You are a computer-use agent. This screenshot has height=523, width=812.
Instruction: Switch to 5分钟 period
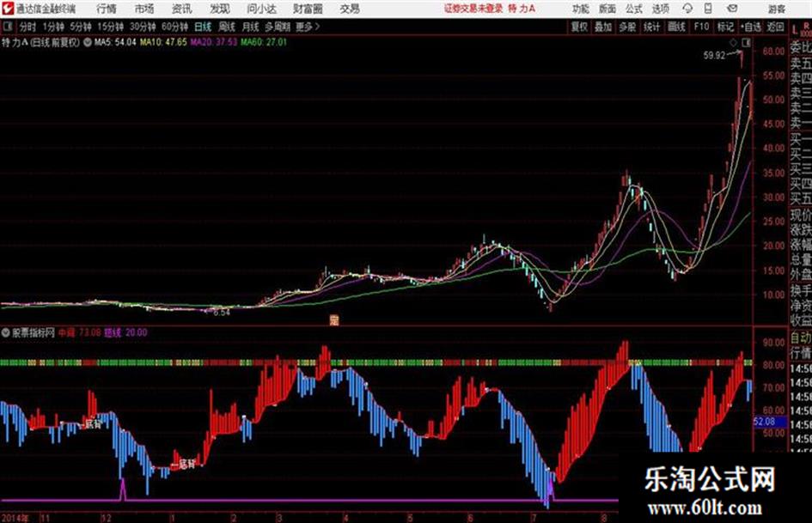[x=80, y=27]
